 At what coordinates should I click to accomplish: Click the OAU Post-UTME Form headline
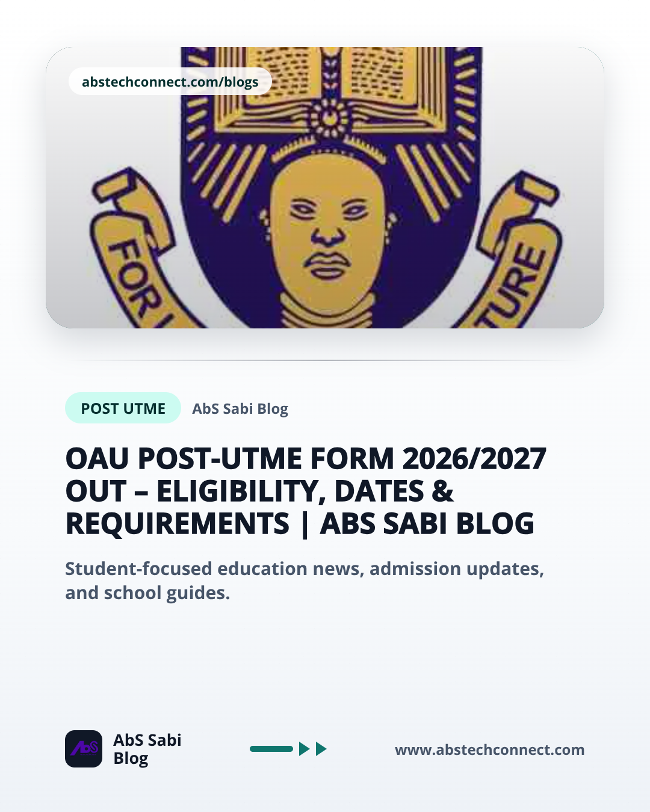pyautogui.click(x=306, y=491)
